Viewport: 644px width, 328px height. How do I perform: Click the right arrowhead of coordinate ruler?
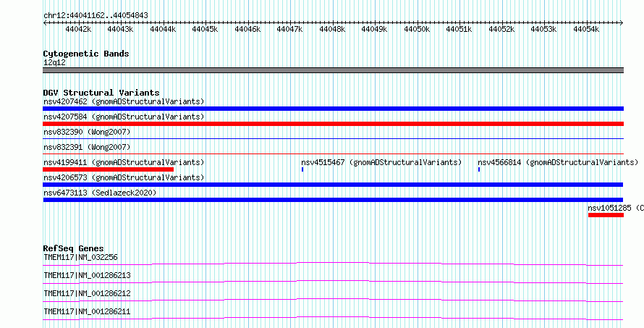[x=622, y=23]
